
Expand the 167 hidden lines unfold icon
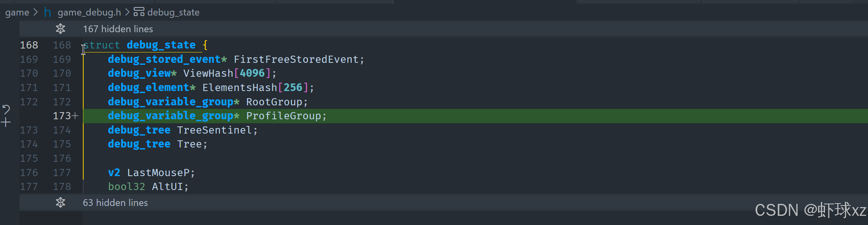point(61,29)
